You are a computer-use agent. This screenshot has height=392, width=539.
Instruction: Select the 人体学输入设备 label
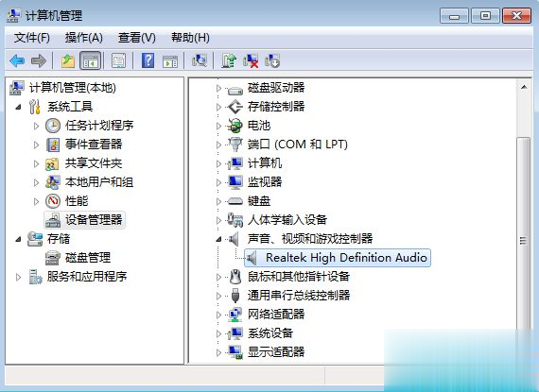(287, 220)
